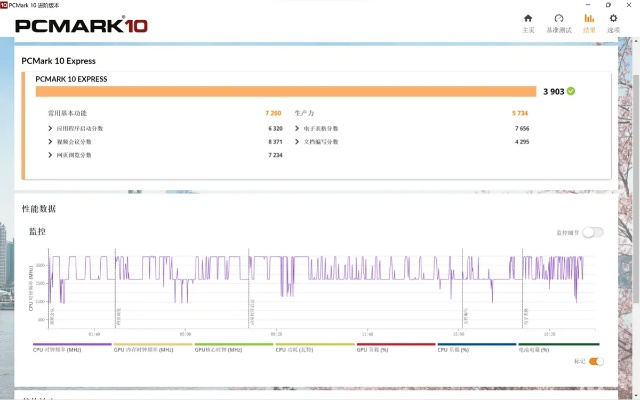Select the 结果 results chart icon
This screenshot has width=640, height=400.
[589, 22]
